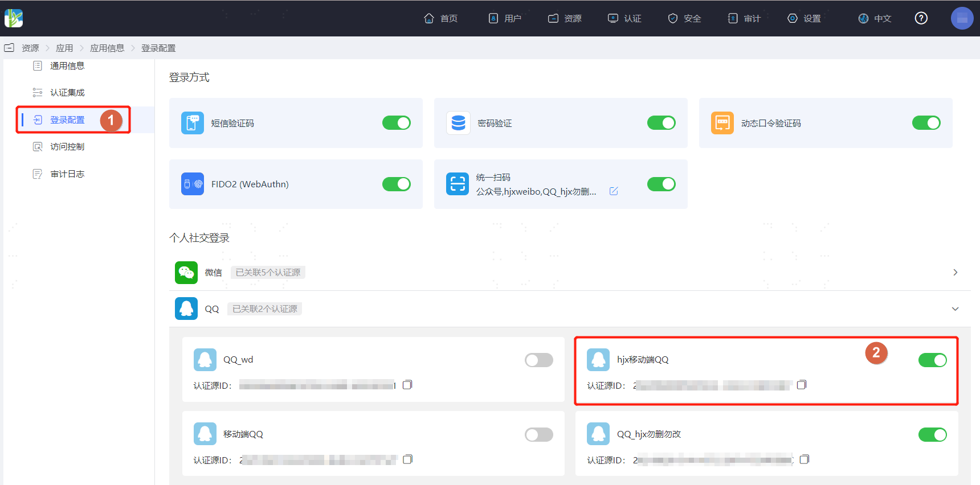Viewport: 980px width, 485px height.
Task: Open the 中文 language selector
Action: tap(875, 18)
